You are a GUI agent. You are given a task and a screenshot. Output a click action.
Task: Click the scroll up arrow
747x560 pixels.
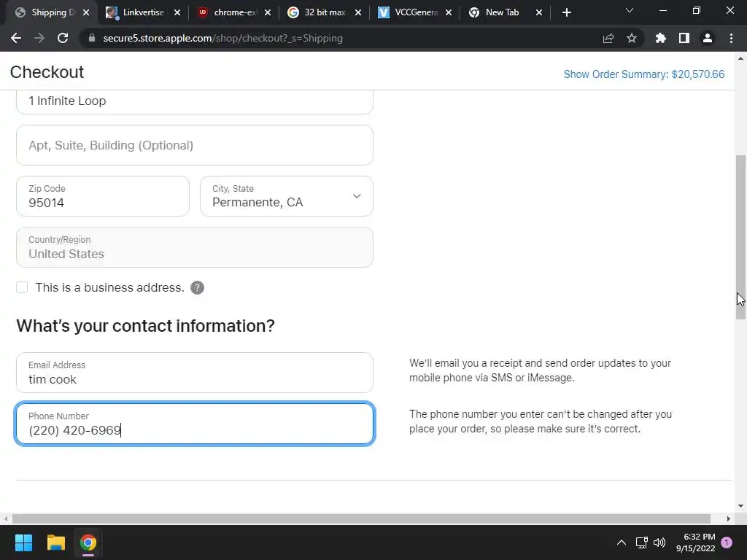[x=741, y=58]
